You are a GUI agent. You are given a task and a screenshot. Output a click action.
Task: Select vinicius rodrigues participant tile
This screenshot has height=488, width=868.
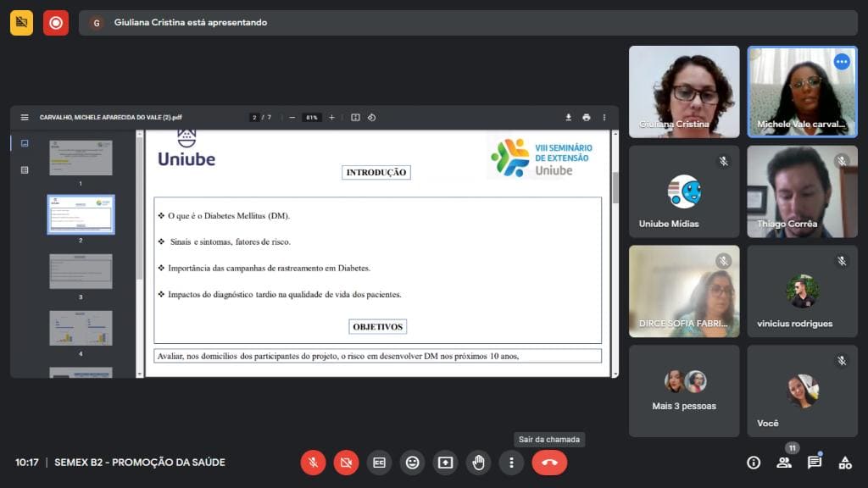(802, 291)
